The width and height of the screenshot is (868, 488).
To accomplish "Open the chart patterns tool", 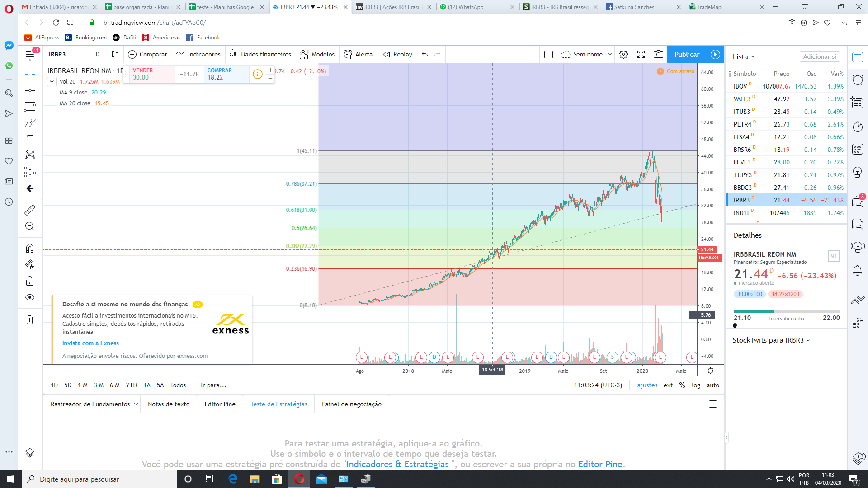I will click(30, 155).
